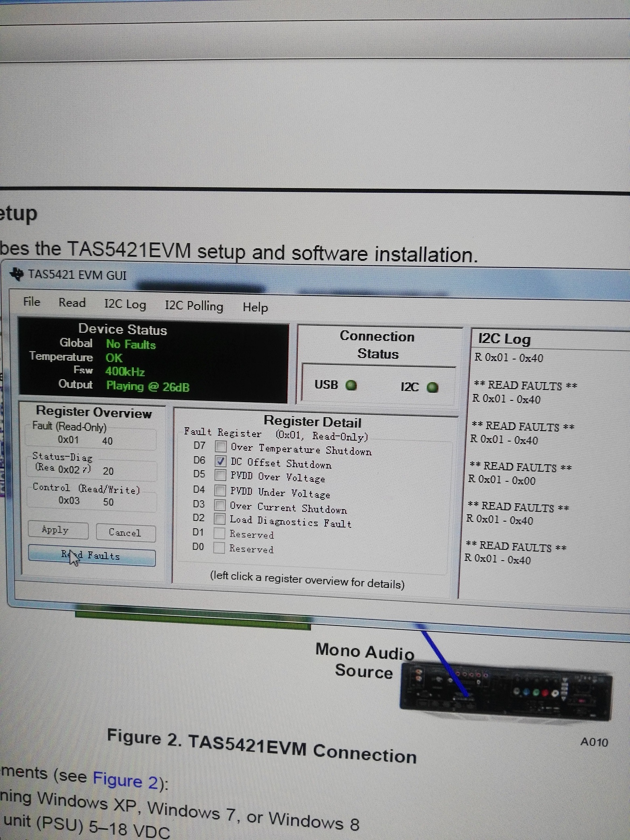This screenshot has width=630, height=840.
Task: Toggle D4 PVDD Under Voltage checkbox
Action: tap(220, 490)
